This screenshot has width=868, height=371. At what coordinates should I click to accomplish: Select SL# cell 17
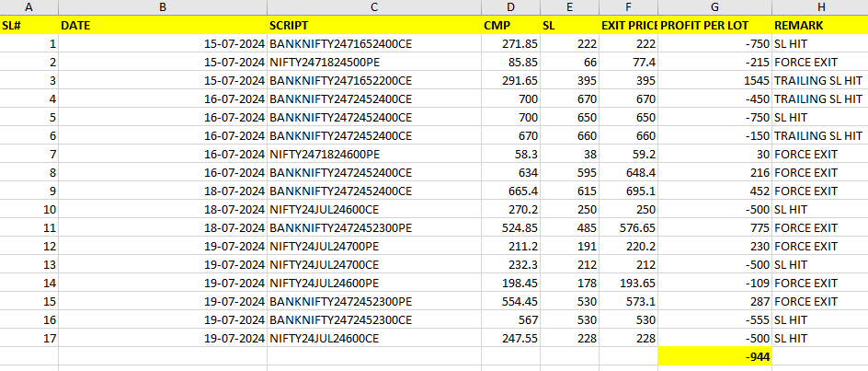29,338
